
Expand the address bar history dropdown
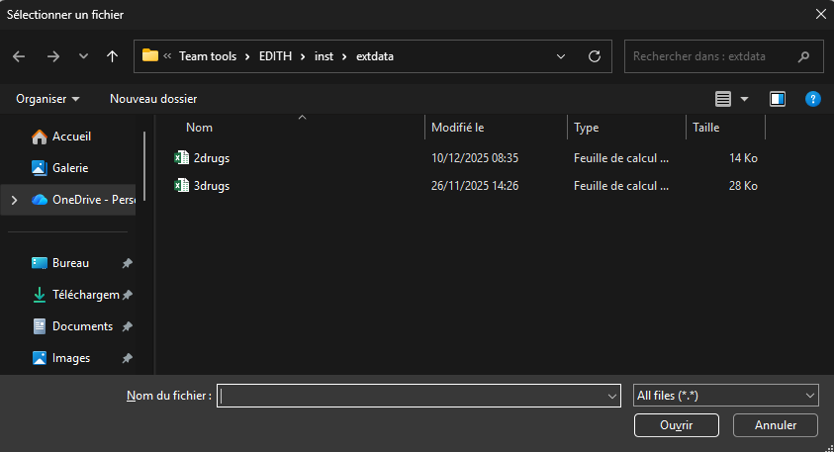(x=561, y=57)
